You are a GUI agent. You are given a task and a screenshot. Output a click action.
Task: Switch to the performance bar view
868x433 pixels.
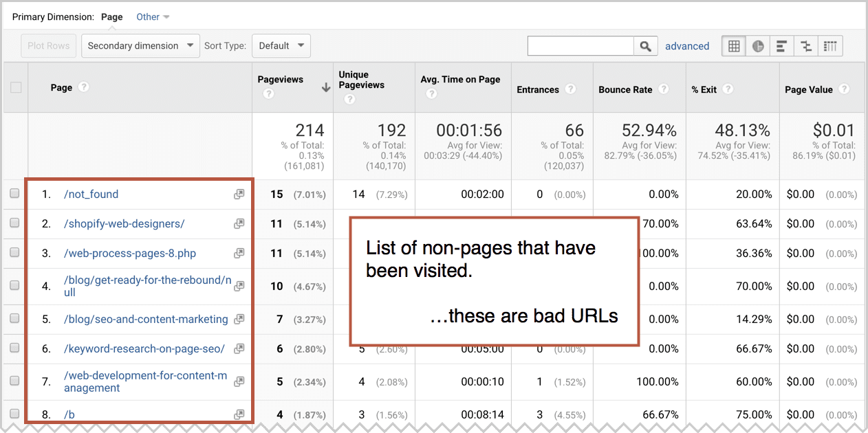pos(781,45)
